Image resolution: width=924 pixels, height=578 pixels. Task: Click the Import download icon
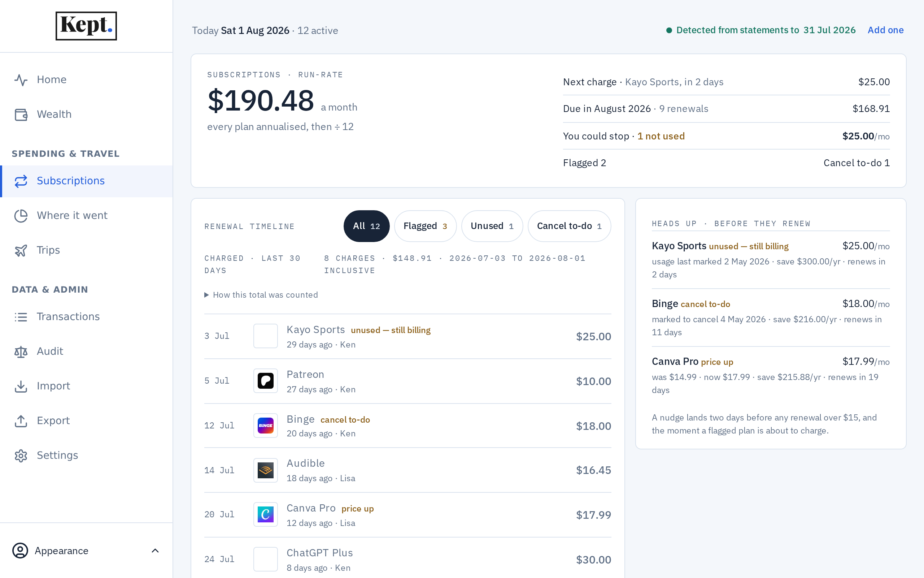coord(21,387)
